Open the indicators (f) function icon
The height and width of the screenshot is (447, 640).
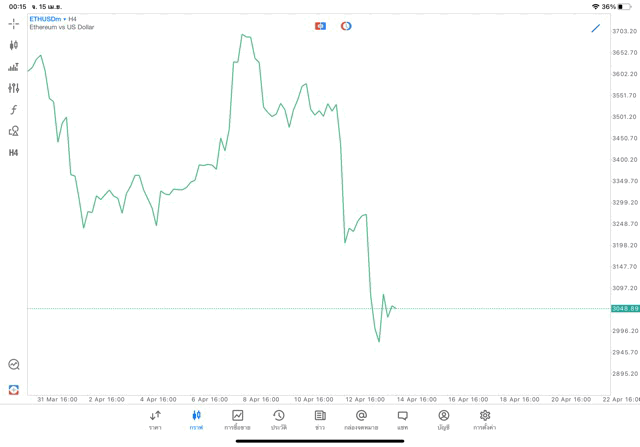pyautogui.click(x=14, y=110)
